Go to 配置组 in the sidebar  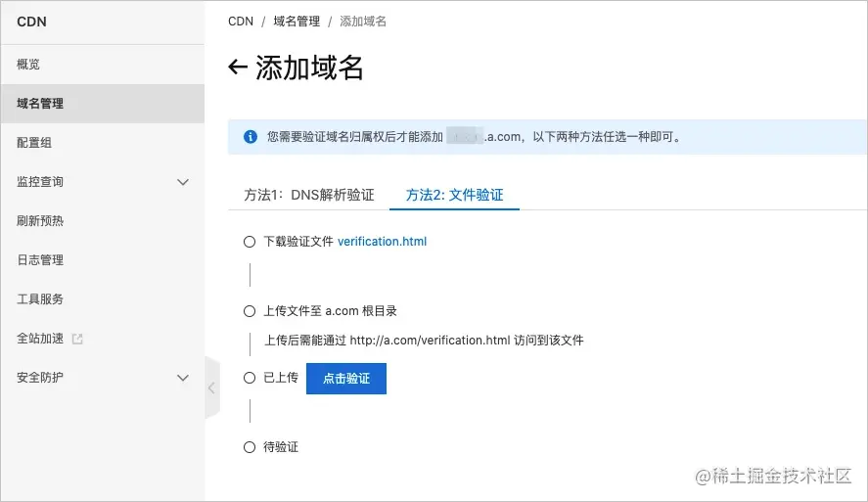[x=34, y=143]
